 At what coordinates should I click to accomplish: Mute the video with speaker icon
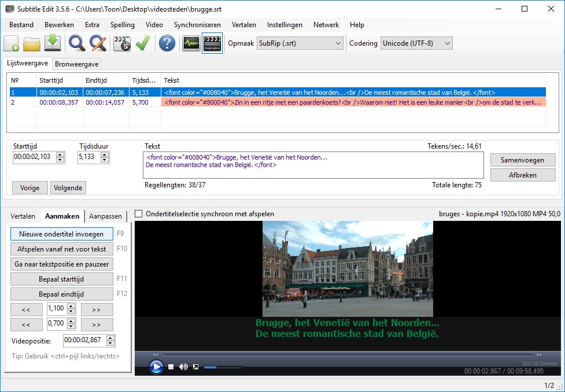click(183, 367)
